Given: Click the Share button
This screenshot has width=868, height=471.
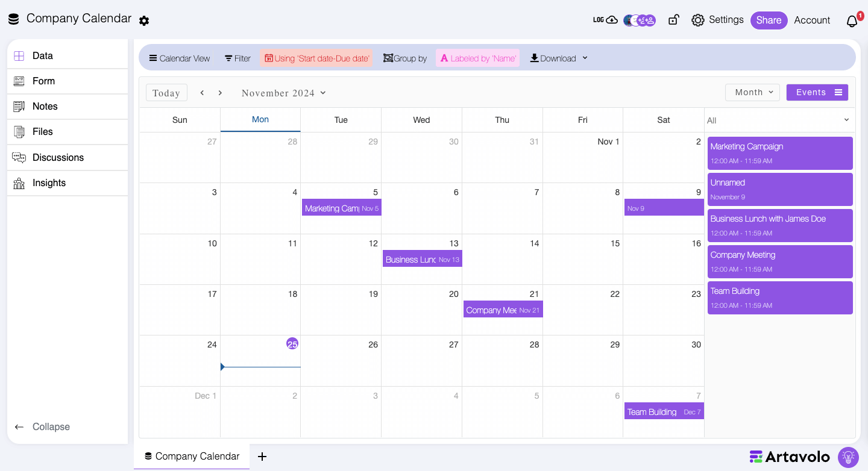Looking at the screenshot, I should tap(769, 20).
